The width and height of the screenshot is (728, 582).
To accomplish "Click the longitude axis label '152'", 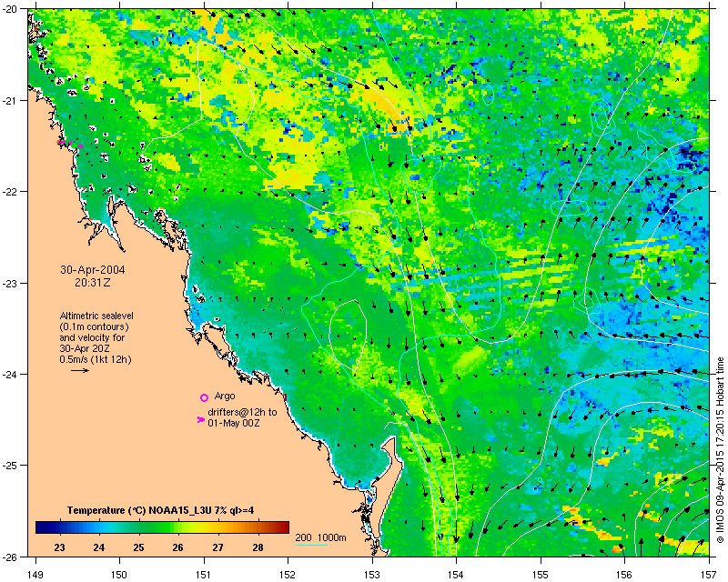I will [288, 575].
